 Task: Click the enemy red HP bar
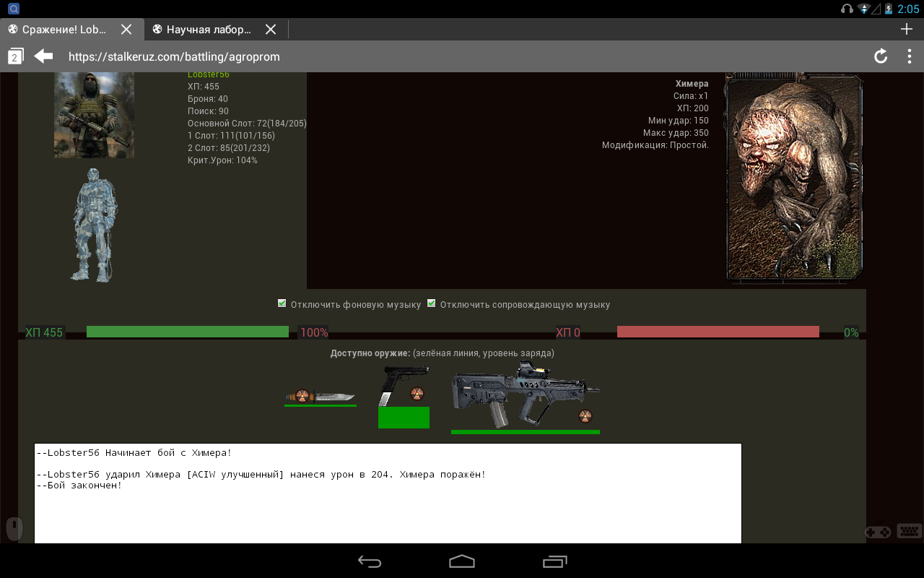tap(718, 332)
